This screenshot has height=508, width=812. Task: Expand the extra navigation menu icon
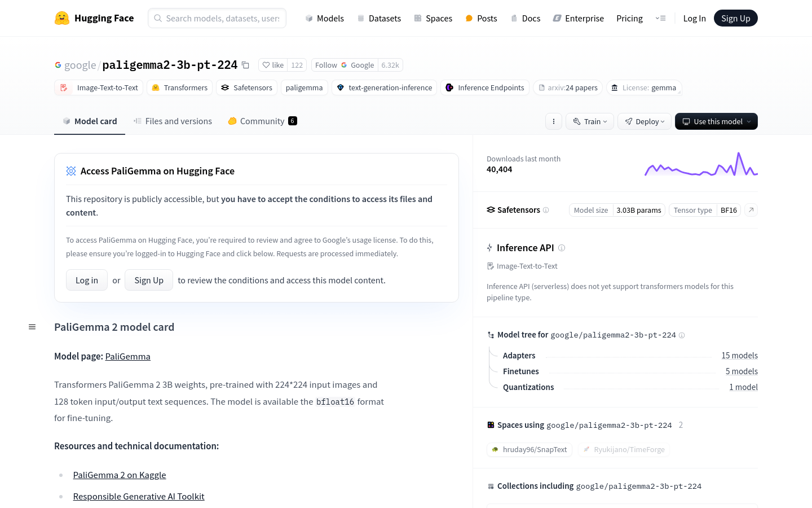coord(660,18)
